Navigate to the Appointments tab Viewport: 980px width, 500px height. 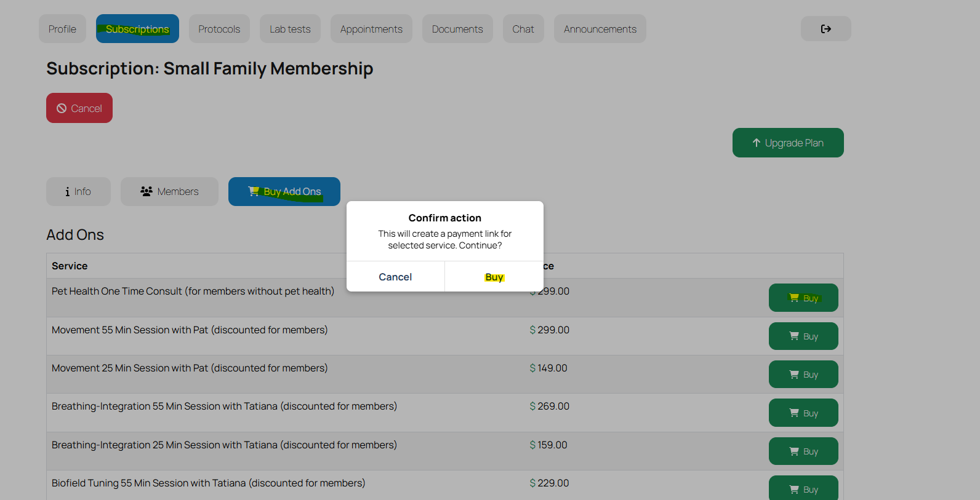coord(371,29)
